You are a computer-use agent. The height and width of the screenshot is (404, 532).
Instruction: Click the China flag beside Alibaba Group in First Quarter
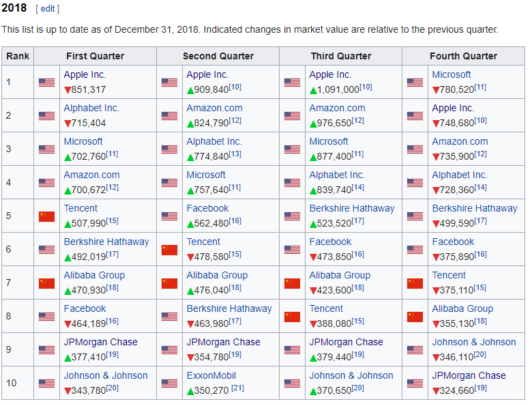pos(46,283)
